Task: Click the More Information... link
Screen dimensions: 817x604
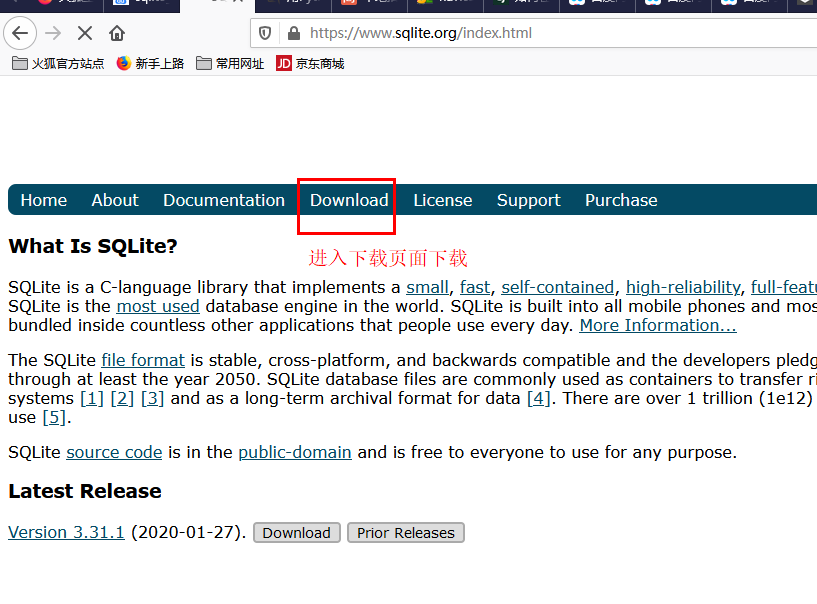Action: pos(657,324)
